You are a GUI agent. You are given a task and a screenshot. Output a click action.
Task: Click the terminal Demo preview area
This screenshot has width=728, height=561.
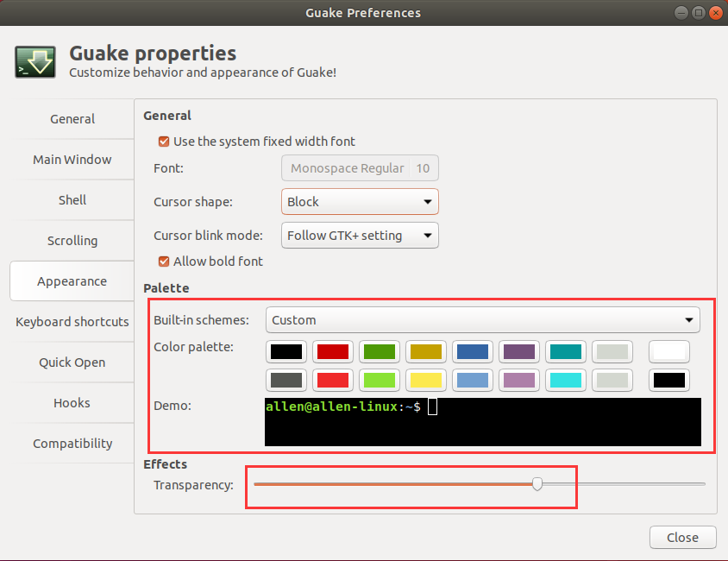pos(483,422)
